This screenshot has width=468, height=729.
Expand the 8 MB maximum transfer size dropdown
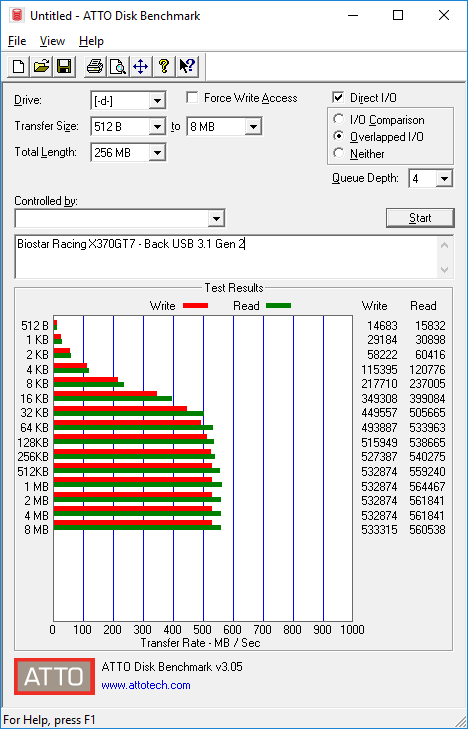coord(253,126)
